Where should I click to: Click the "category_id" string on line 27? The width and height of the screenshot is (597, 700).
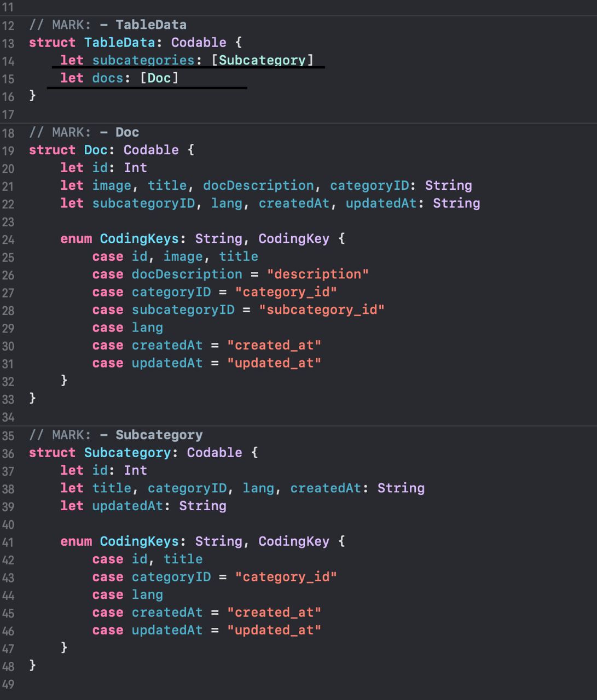286,292
